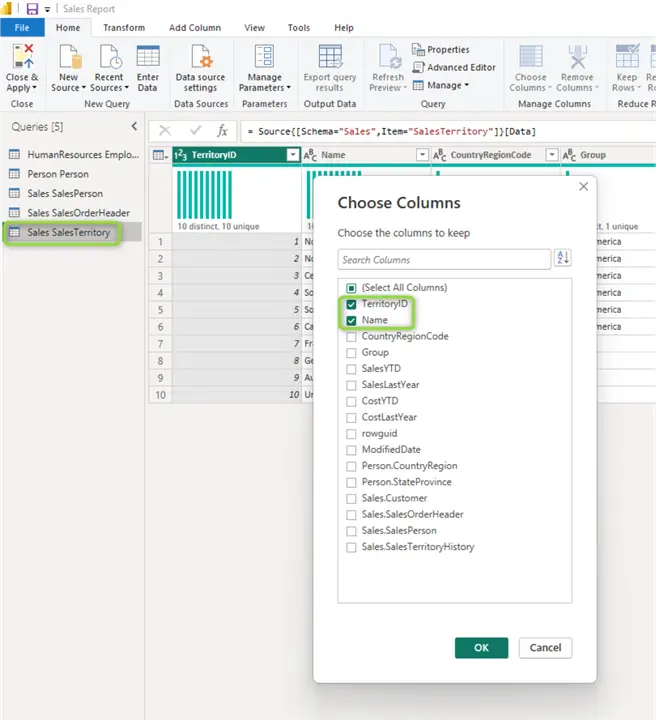The height and width of the screenshot is (720, 656).
Task: Switch to the Home ribbon tab
Action: 68,28
